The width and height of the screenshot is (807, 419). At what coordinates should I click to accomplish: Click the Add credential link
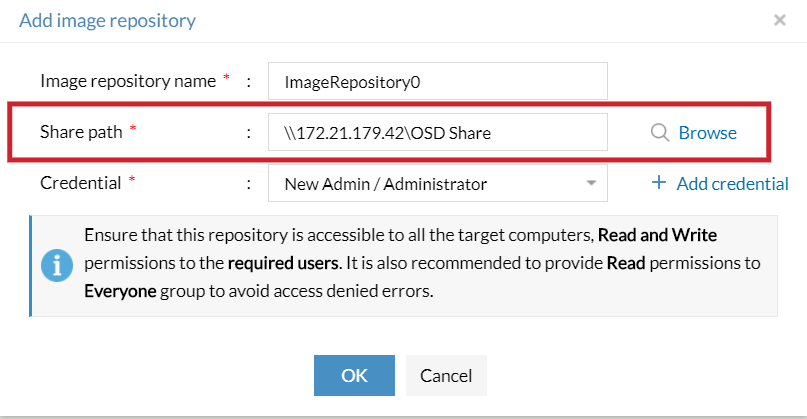(732, 183)
